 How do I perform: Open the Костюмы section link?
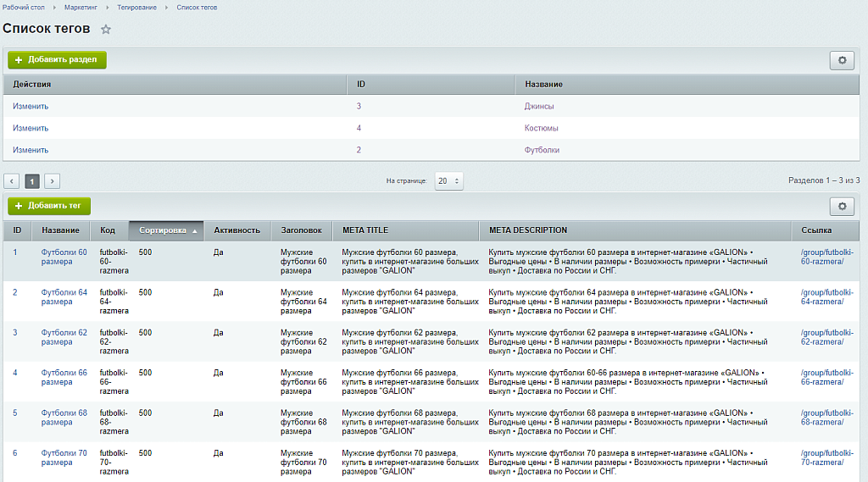(x=541, y=129)
